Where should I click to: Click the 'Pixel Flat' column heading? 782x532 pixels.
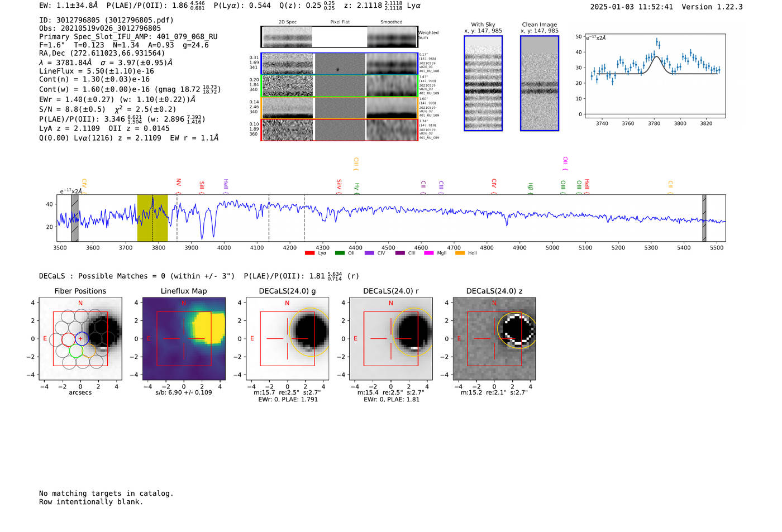coord(340,22)
